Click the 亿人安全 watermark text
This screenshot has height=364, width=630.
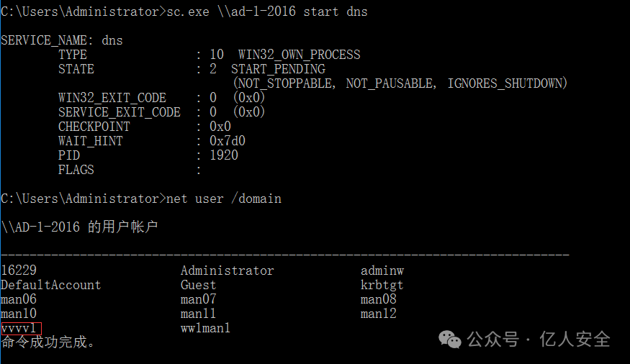pos(575,340)
